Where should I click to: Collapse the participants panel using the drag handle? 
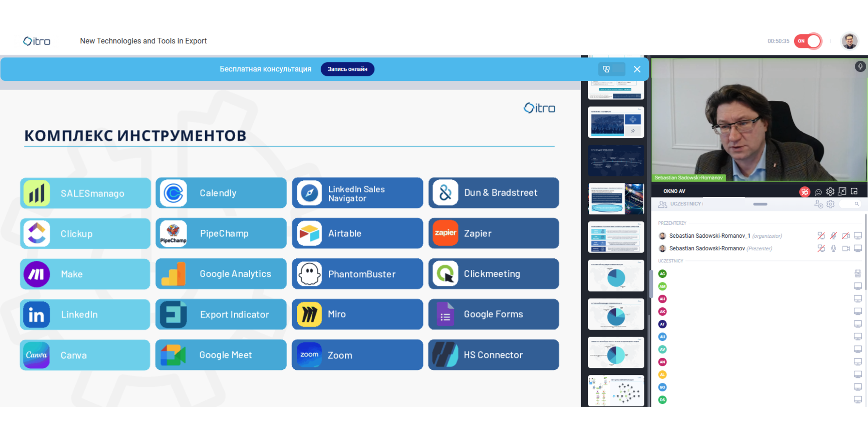coord(760,204)
